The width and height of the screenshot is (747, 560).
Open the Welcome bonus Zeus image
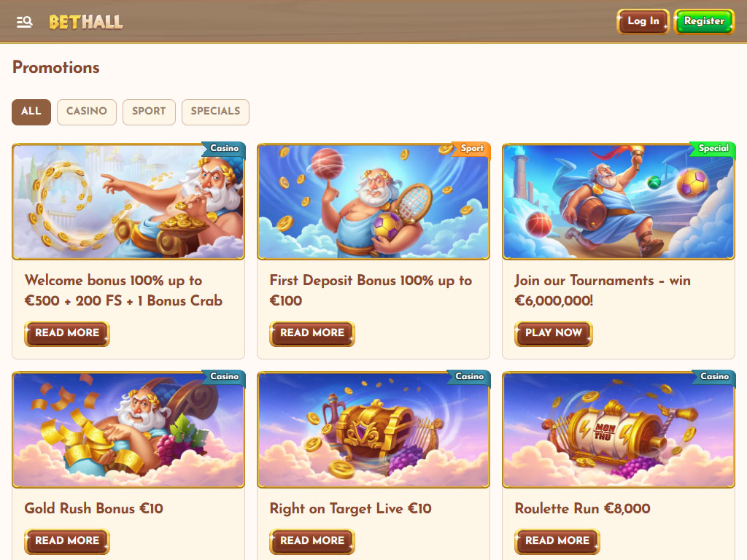pyautogui.click(x=128, y=202)
